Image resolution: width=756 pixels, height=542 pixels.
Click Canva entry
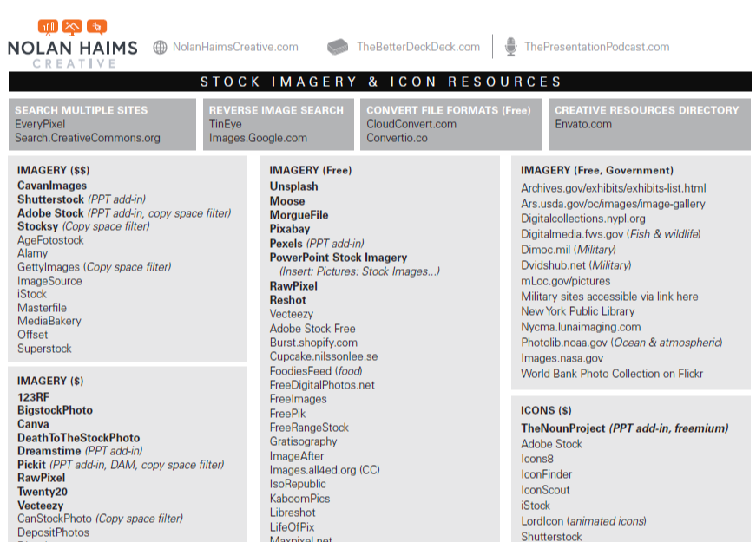33,424
